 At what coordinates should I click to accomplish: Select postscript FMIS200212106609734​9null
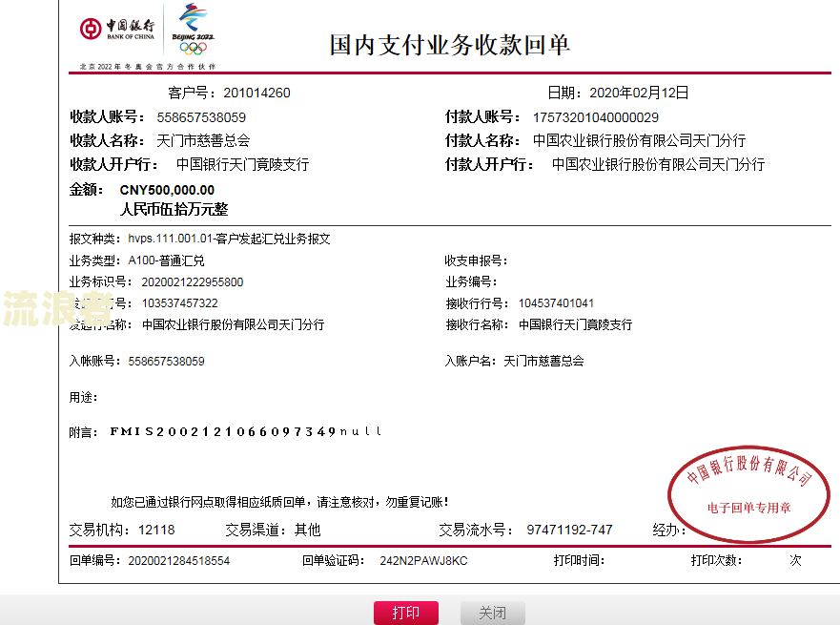click(246, 431)
